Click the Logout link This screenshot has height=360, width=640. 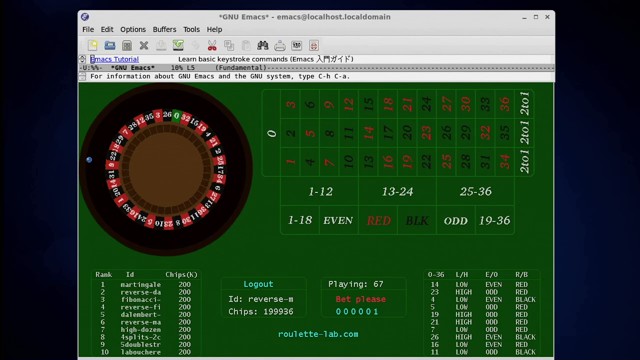click(x=258, y=284)
